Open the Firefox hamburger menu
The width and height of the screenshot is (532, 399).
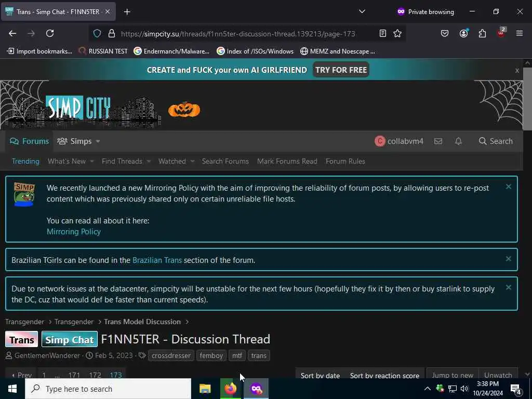[520, 33]
